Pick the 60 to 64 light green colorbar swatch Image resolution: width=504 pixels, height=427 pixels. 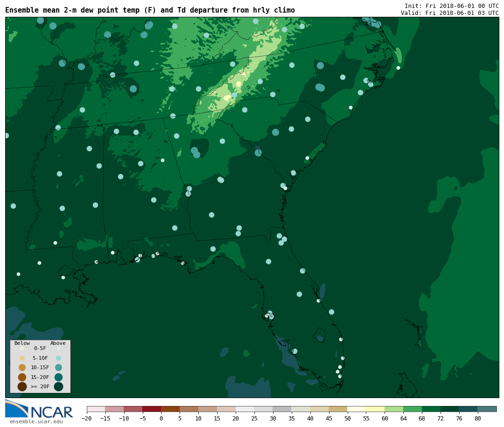(394, 409)
